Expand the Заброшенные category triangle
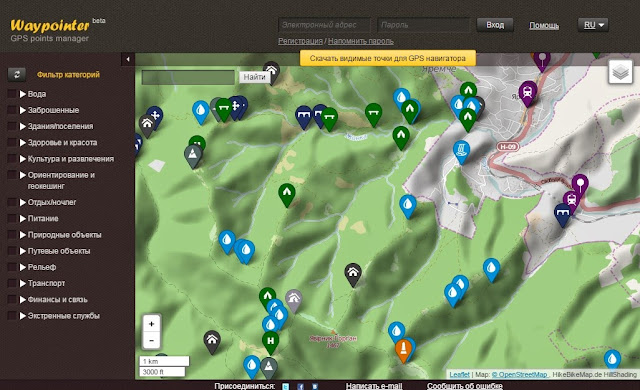The width and height of the screenshot is (640, 390). tap(22, 110)
